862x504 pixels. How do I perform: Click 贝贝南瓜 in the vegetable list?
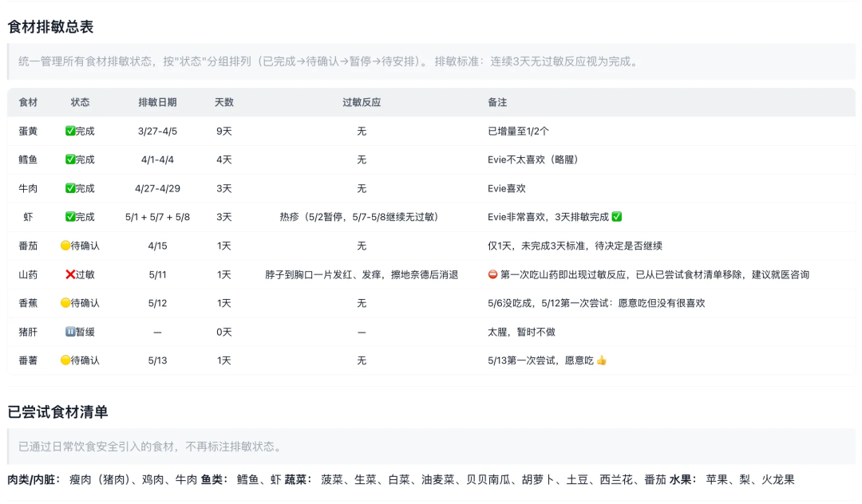[488, 480]
